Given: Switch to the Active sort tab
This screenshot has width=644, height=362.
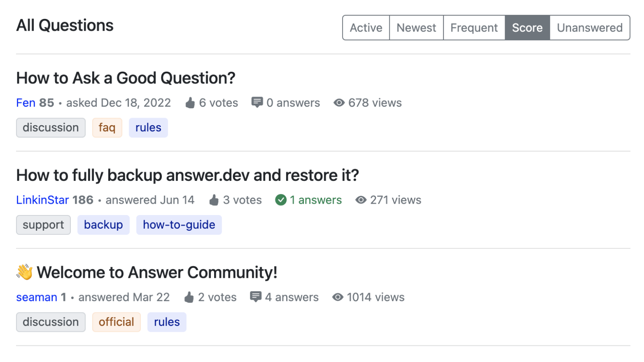Looking at the screenshot, I should pyautogui.click(x=366, y=28).
